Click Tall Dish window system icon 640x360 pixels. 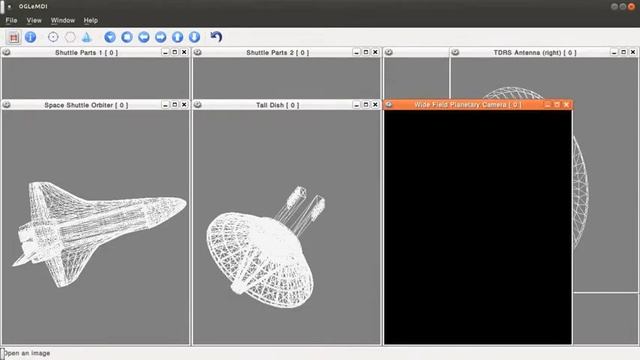198,105
